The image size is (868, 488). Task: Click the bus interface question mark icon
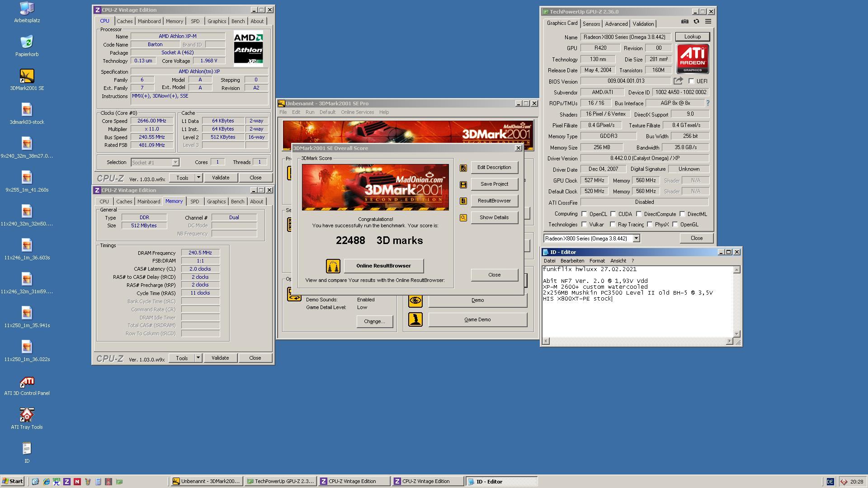pos(708,103)
